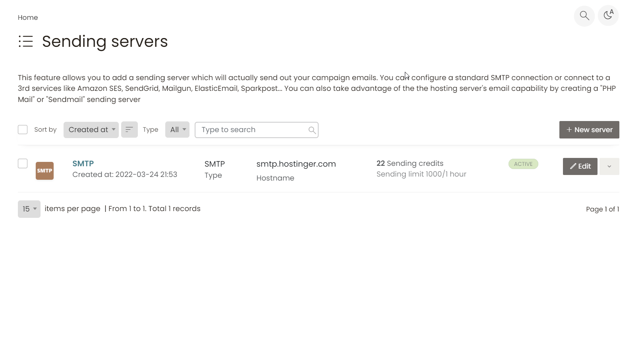Click the pencil icon on the Edit button
This screenshot has width=644, height=346.
pyautogui.click(x=573, y=166)
